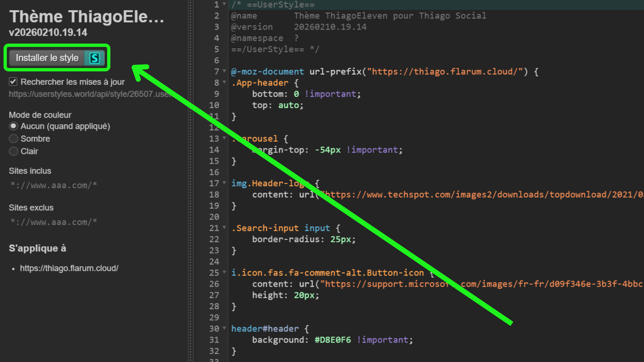Toggle Rechercher les mises à jour checkbox

click(x=13, y=81)
